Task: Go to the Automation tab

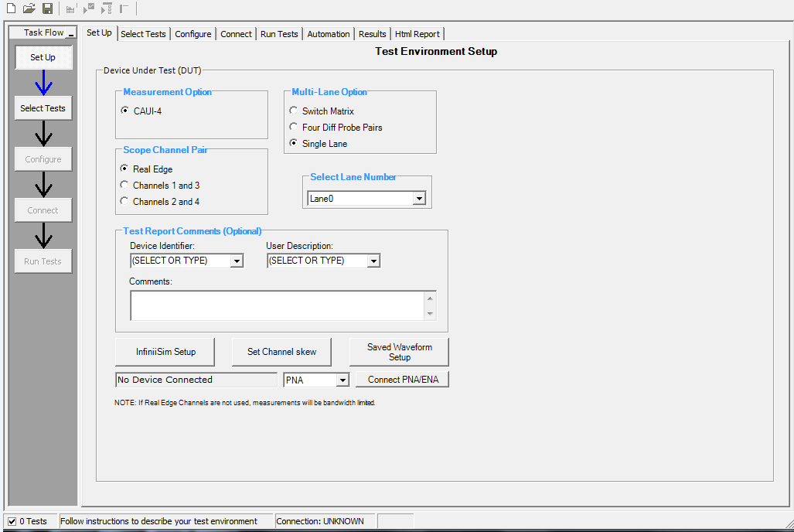Action: tap(329, 34)
